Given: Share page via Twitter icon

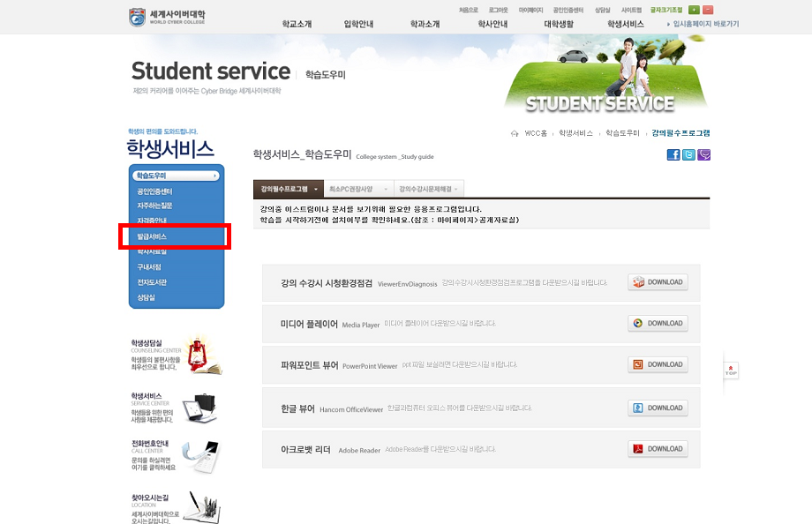Looking at the screenshot, I should point(688,154).
